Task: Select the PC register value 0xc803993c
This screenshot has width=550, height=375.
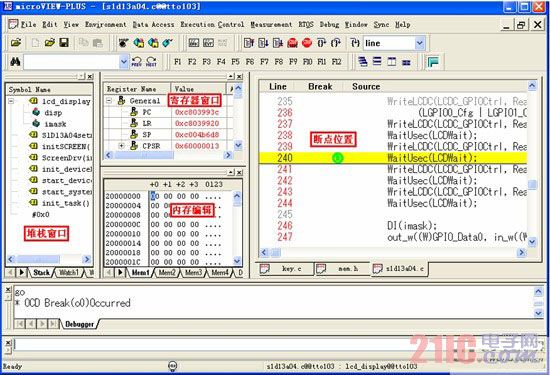Action: click(x=197, y=112)
